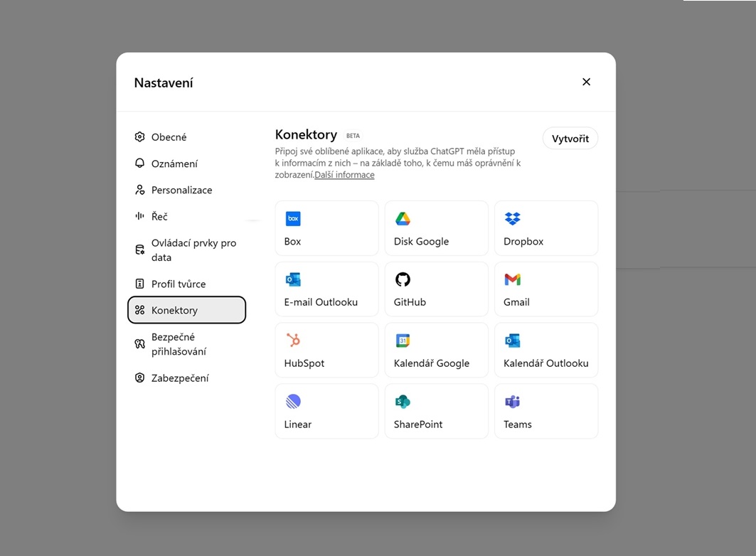Open the Oznámení settings section

point(186,164)
